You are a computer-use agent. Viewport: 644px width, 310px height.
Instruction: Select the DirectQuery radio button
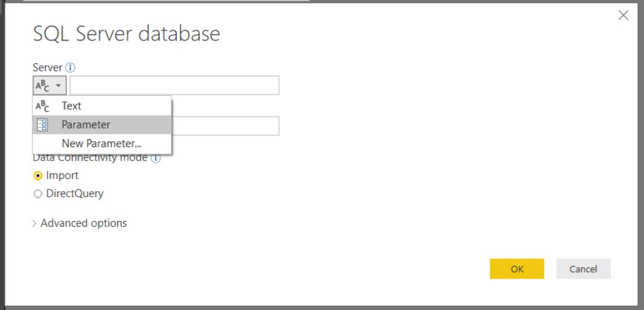tap(38, 194)
